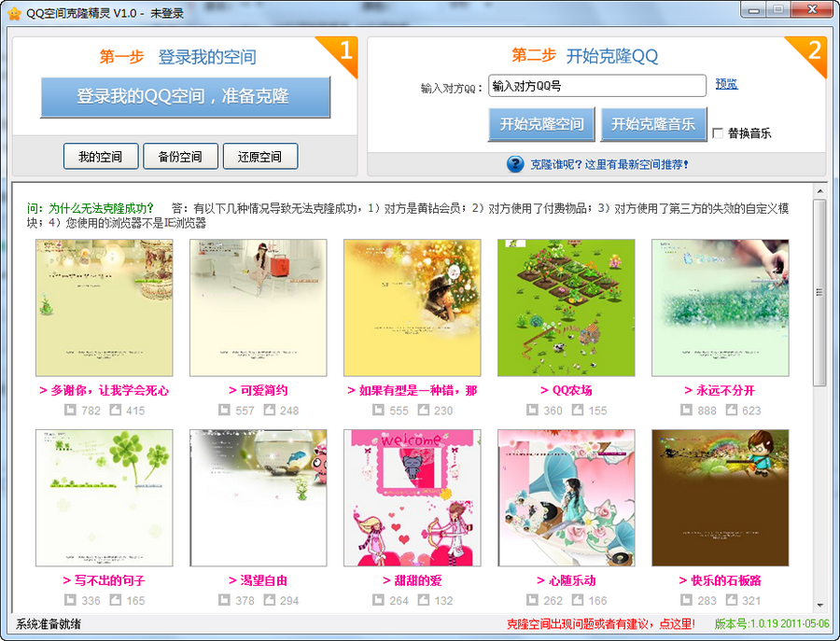The height and width of the screenshot is (641, 840).
Task: Click 还原空间 button
Action: pos(260,157)
